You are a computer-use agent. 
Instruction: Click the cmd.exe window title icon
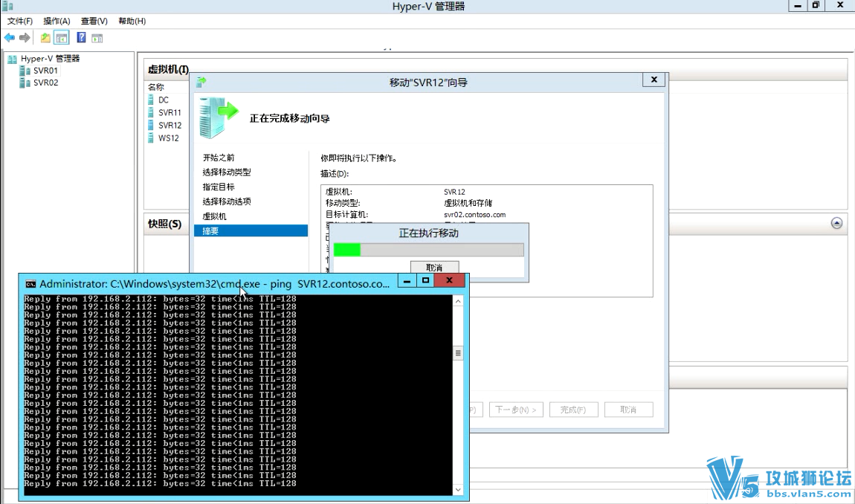tap(30, 284)
